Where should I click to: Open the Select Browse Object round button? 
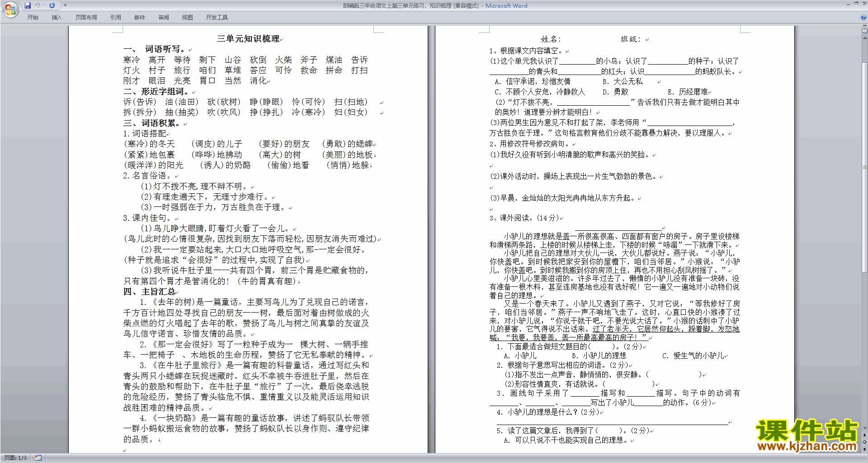(x=865, y=442)
